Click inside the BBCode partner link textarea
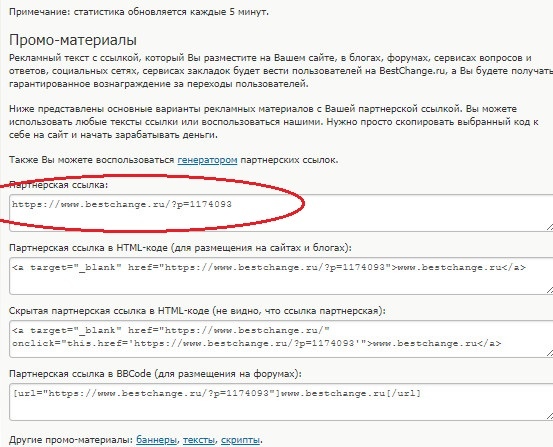The width and height of the screenshot is (553, 447). click(281, 402)
